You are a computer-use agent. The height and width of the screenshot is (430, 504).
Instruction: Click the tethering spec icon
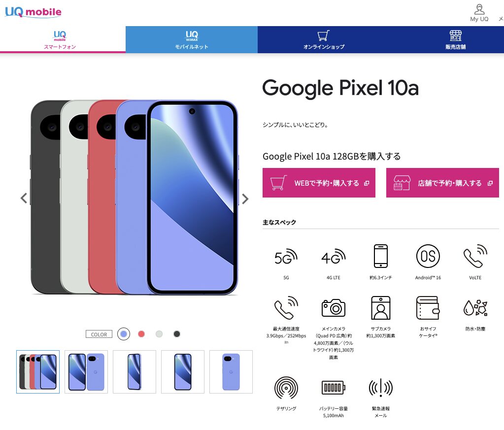tap(286, 388)
